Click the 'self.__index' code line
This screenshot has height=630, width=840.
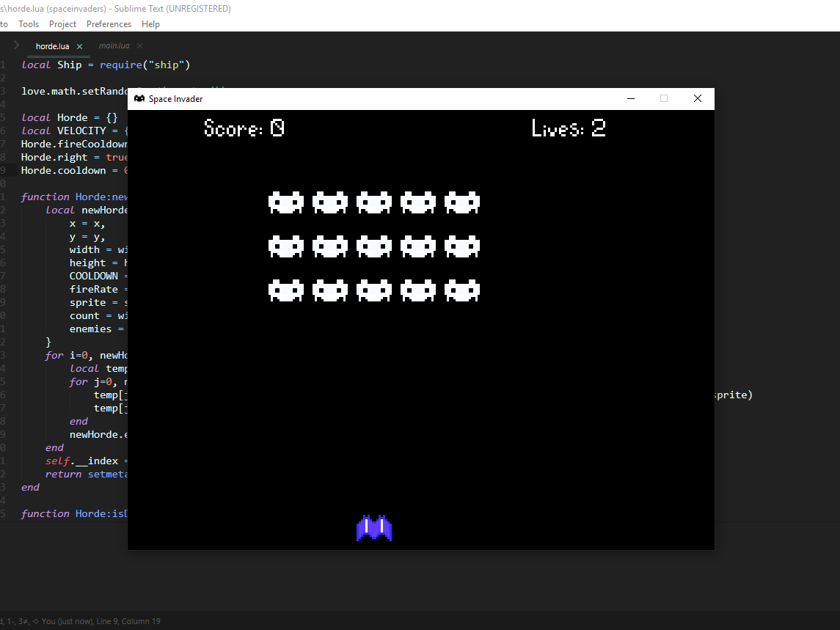point(87,461)
